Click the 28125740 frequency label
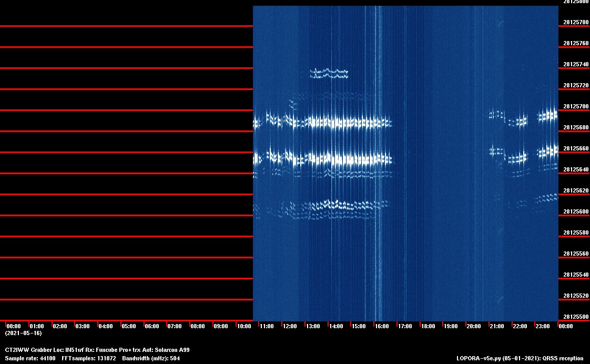Viewport: 590px width, 364px height. pyautogui.click(x=576, y=65)
